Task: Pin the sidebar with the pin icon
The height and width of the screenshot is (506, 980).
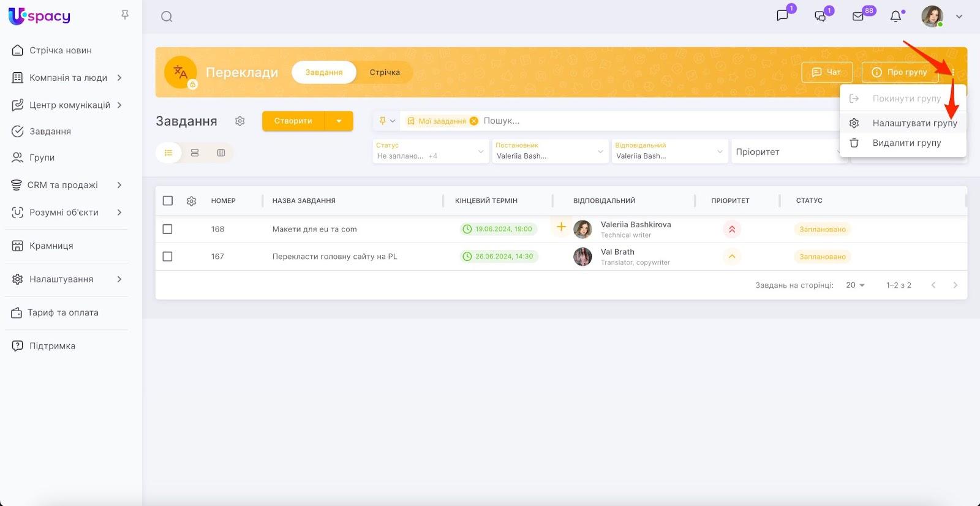Action: point(125,15)
